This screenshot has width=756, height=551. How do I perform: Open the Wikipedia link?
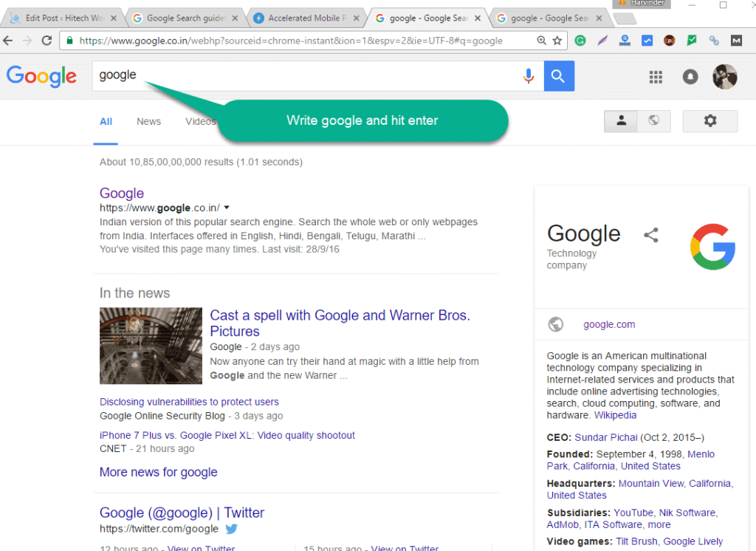615,415
